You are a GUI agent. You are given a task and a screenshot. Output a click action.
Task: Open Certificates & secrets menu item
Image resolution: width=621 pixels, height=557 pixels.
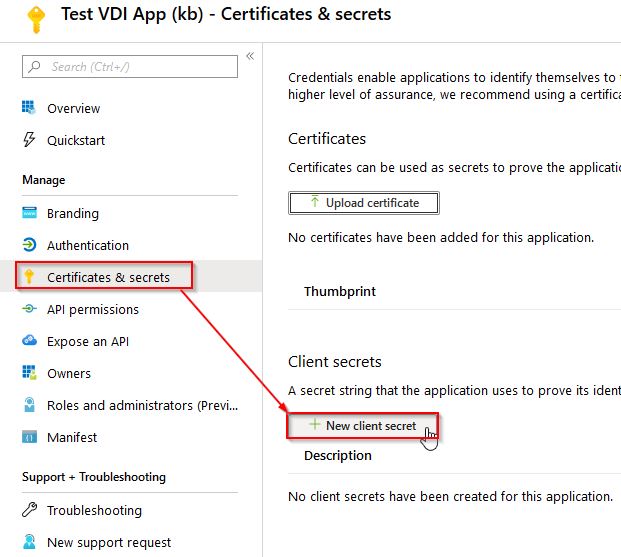(x=108, y=277)
